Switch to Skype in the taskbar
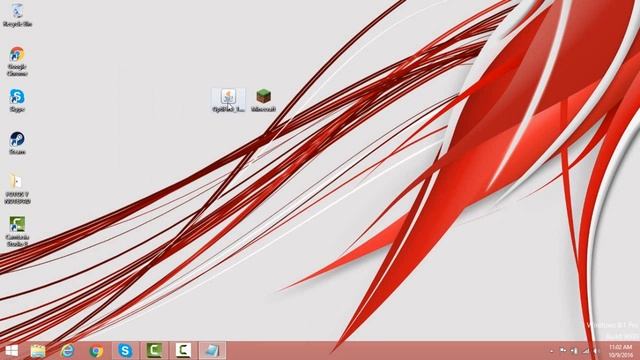Viewport: 640px width, 360px height. [x=125, y=351]
